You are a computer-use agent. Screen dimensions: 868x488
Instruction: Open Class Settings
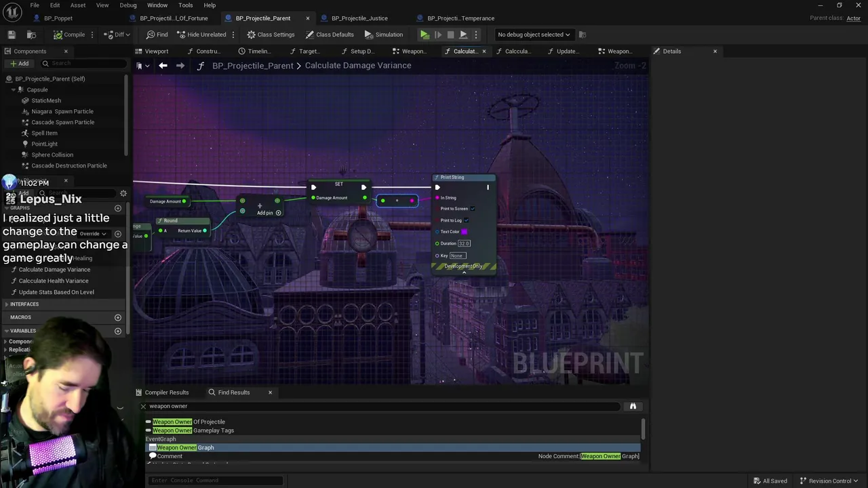(271, 35)
